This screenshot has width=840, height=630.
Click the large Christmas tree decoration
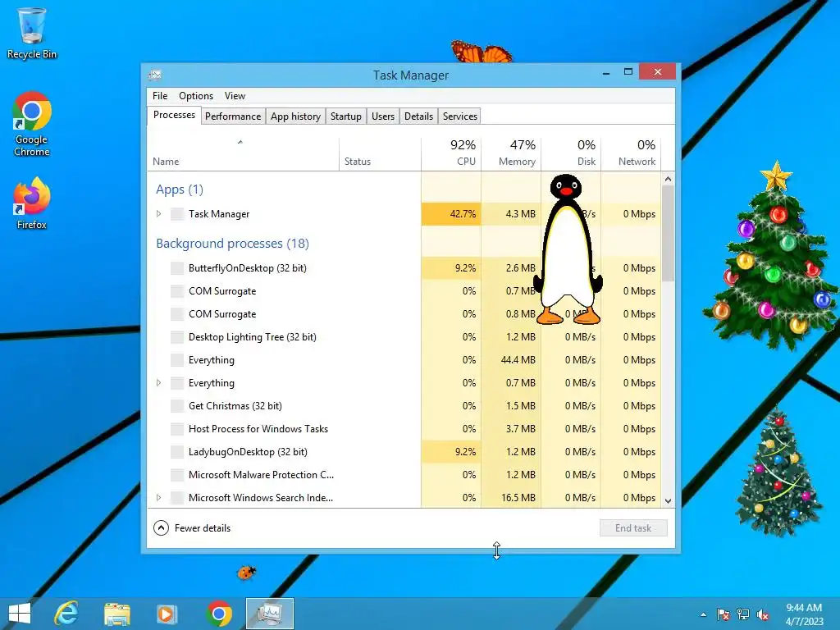point(771,256)
